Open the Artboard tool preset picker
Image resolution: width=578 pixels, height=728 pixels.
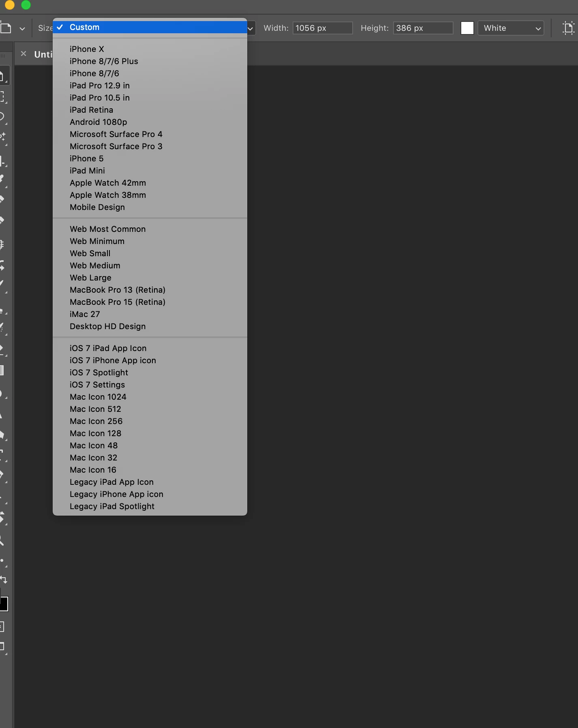[x=6, y=28]
